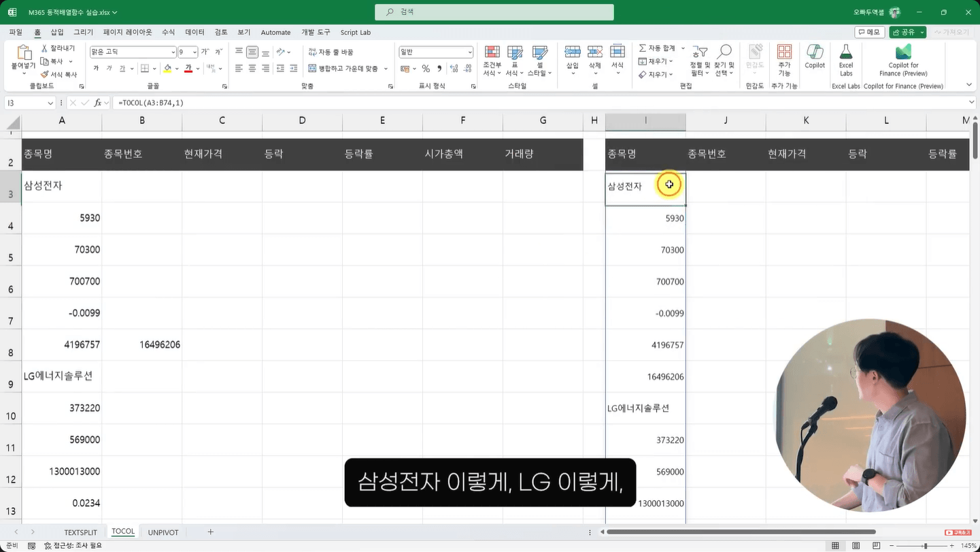
Task: Open Find & Select (찾기 및 선택)
Action: coord(724,61)
